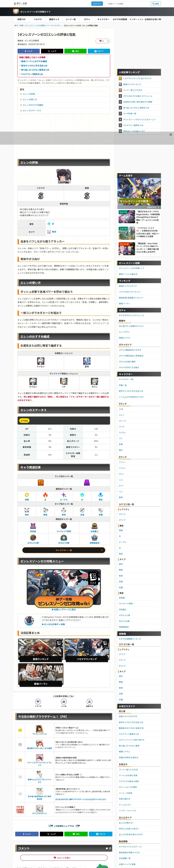Open the 防護 type character list
Viewport: 174px width, 868px height.
[x=100, y=512]
